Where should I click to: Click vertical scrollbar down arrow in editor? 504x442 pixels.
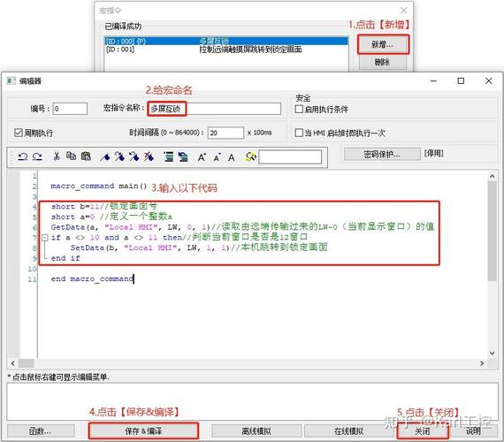[x=492, y=353]
